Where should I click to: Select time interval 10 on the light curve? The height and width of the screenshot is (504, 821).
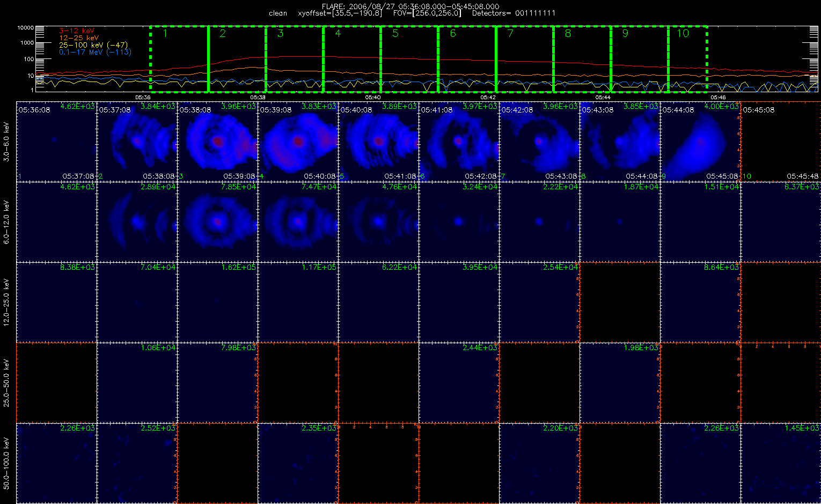(687, 59)
